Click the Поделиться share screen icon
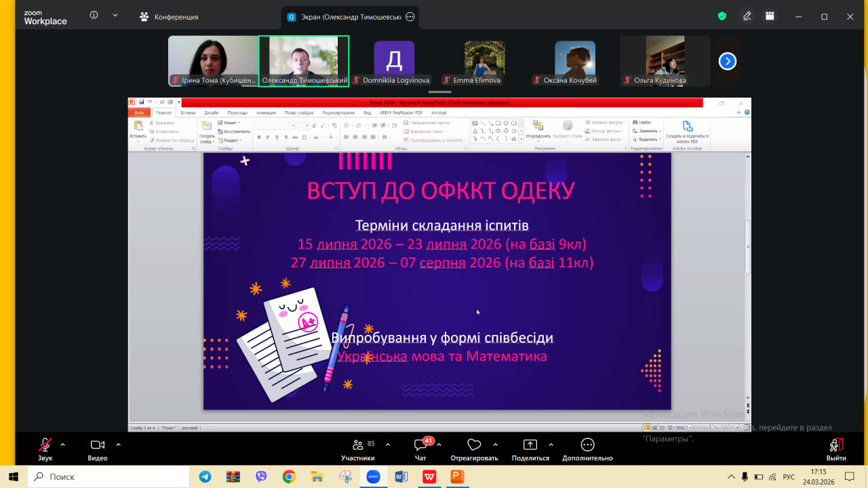 point(530,445)
